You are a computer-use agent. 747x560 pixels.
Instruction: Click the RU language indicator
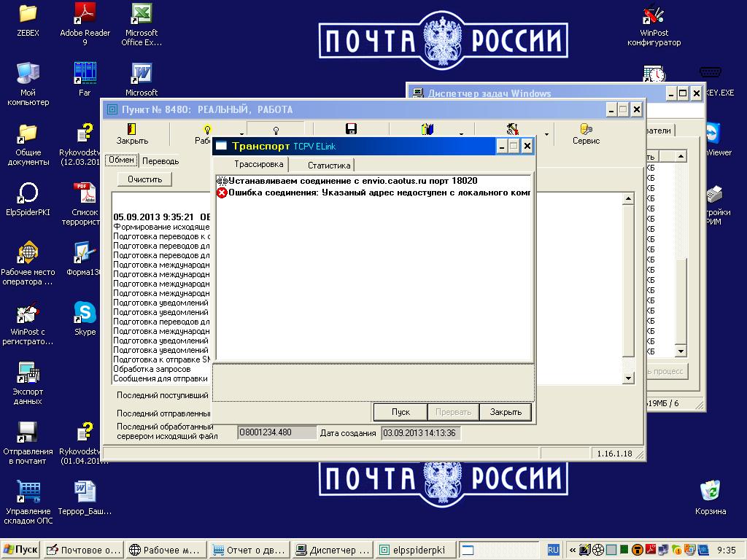coord(553,550)
